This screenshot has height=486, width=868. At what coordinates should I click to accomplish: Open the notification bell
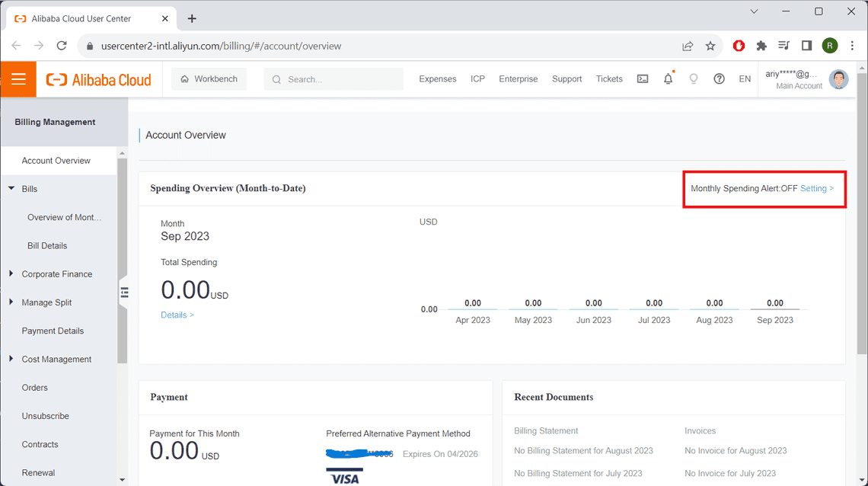coord(668,78)
